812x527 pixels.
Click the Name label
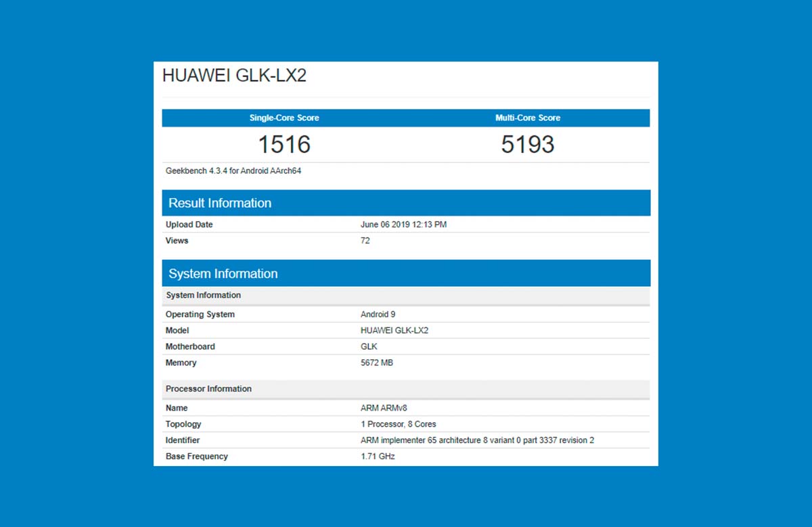click(177, 409)
